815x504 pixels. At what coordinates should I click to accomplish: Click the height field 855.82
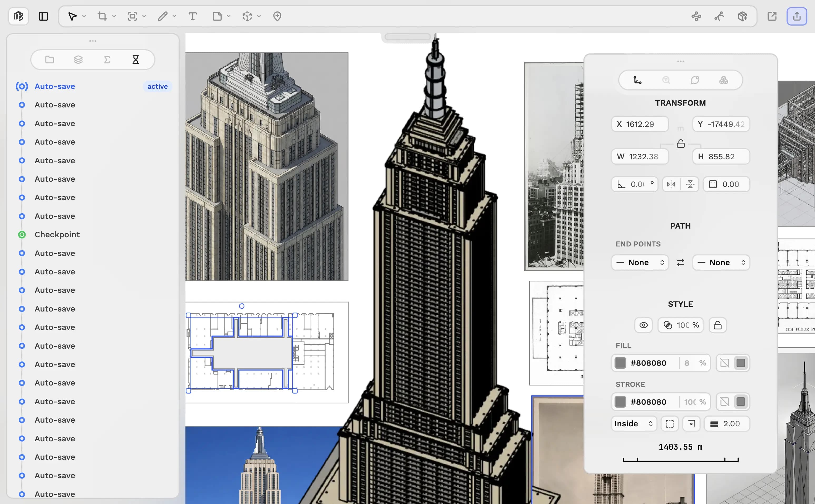721,156
